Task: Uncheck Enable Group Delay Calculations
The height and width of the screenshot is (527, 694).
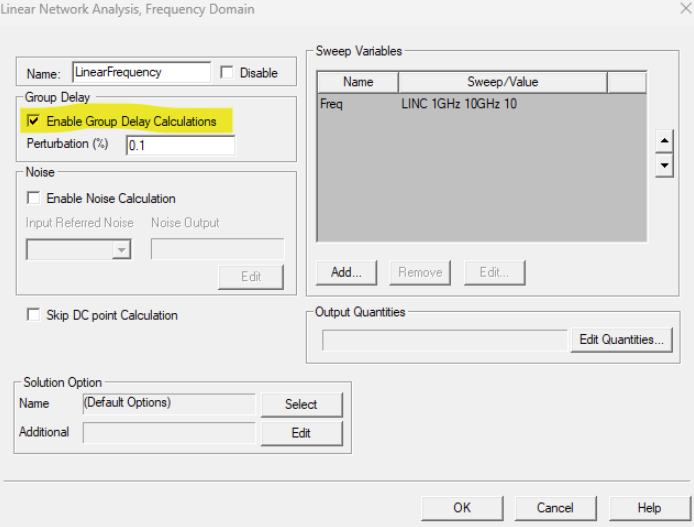Action: (x=34, y=121)
